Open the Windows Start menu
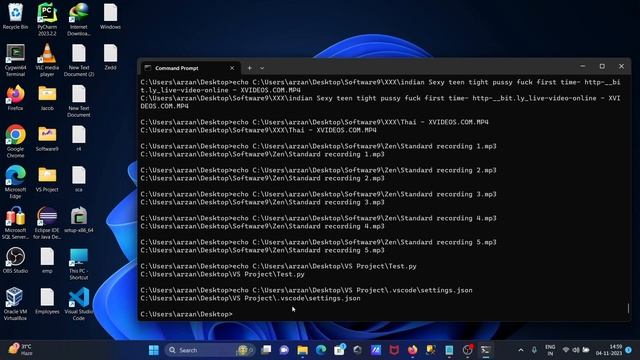 pos(154,350)
